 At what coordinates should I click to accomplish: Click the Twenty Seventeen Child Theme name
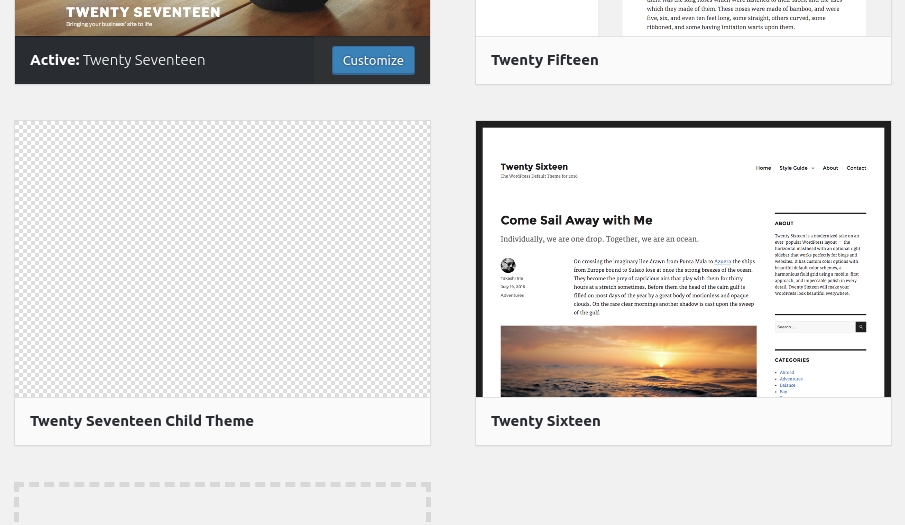(141, 421)
